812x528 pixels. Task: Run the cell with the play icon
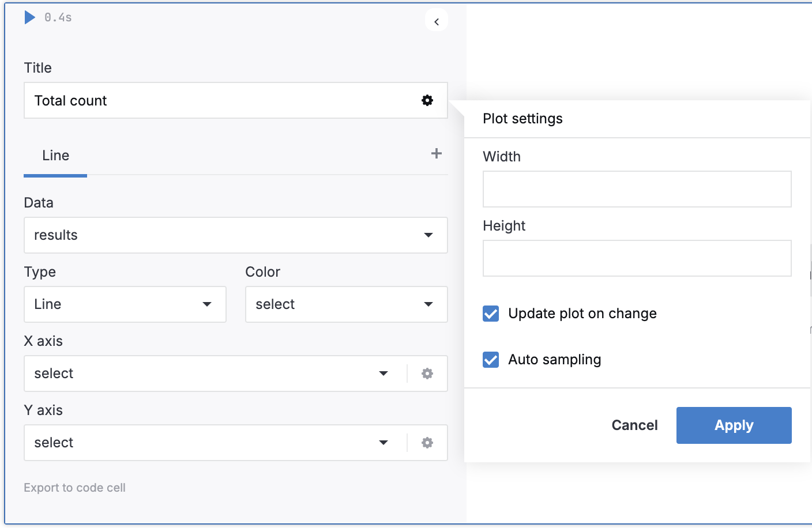tap(29, 17)
